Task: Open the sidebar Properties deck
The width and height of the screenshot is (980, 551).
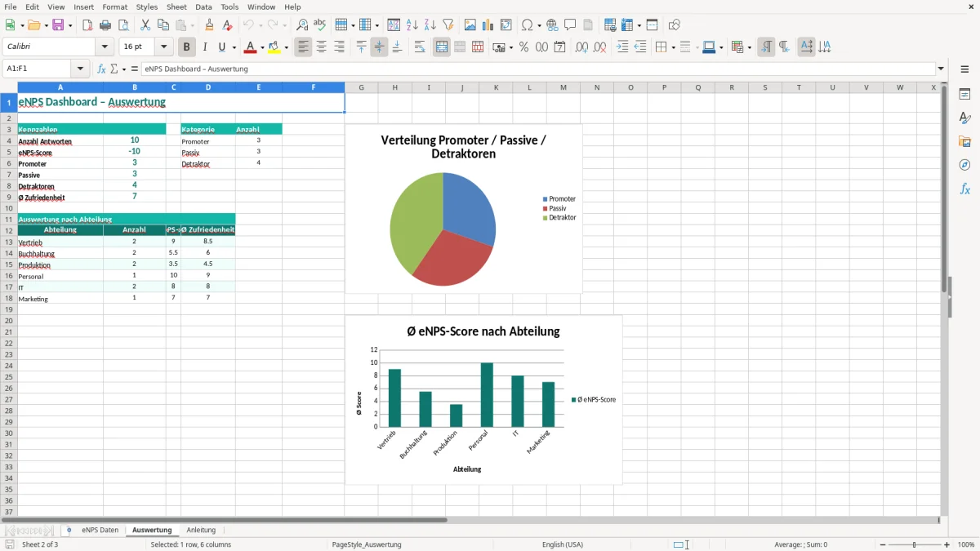Action: pyautogui.click(x=964, y=95)
